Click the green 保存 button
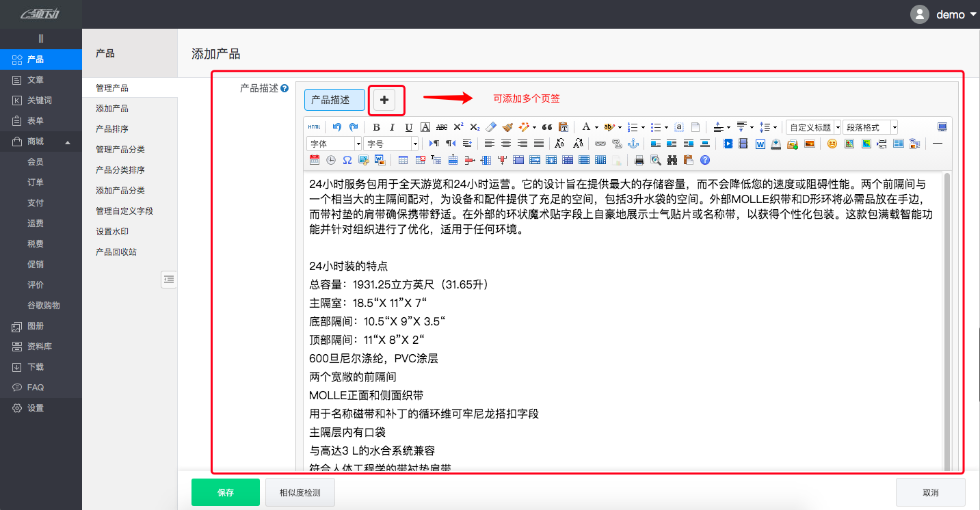 click(x=226, y=492)
